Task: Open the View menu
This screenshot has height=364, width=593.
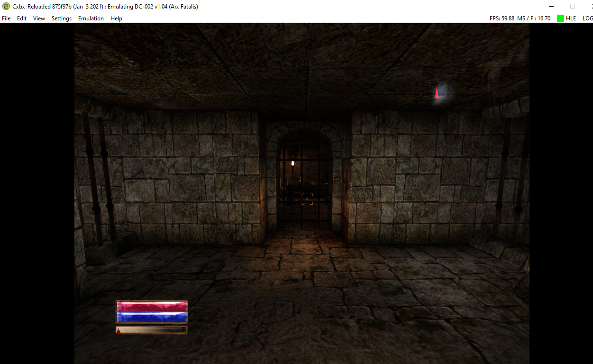Action: tap(39, 18)
